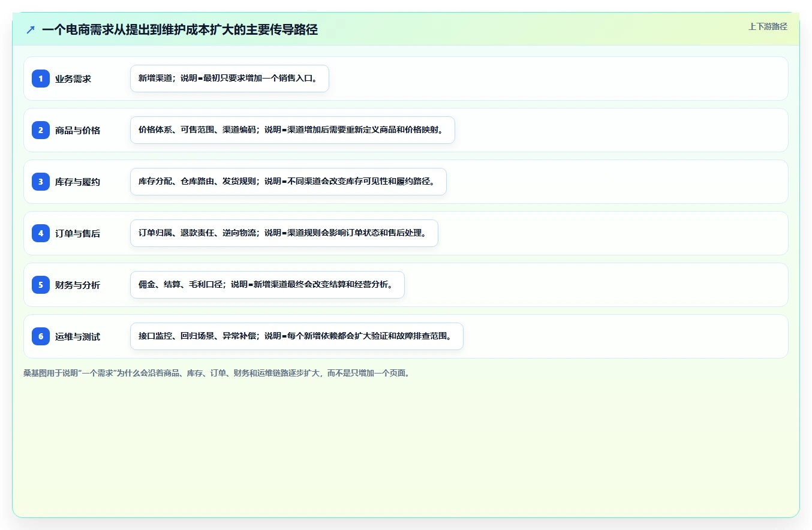Click the 运维与测试 step label

[x=78, y=336]
